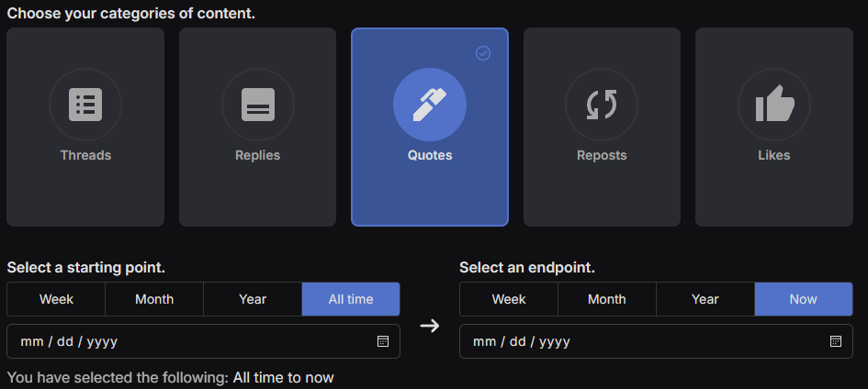
Task: Open the endpoint calendar picker icon
Action: tap(836, 341)
